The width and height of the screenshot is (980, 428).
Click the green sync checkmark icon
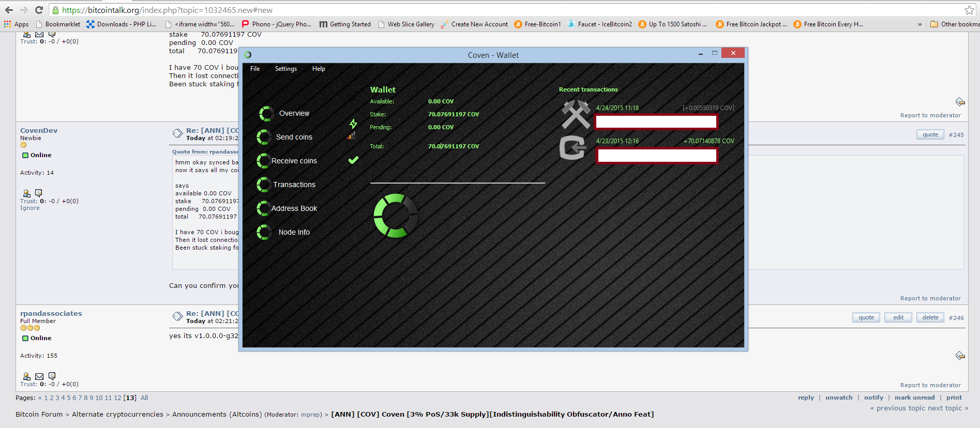(353, 160)
